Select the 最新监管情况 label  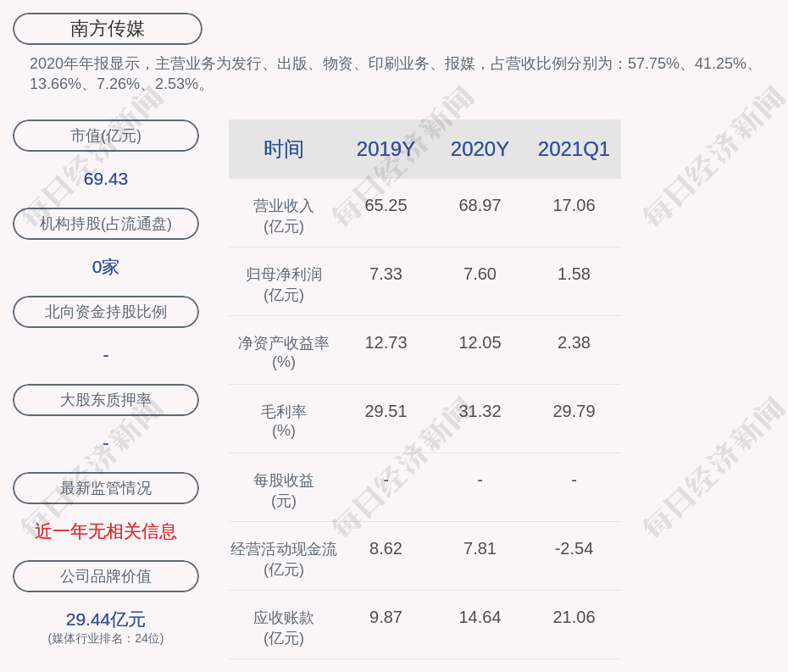tap(106, 488)
